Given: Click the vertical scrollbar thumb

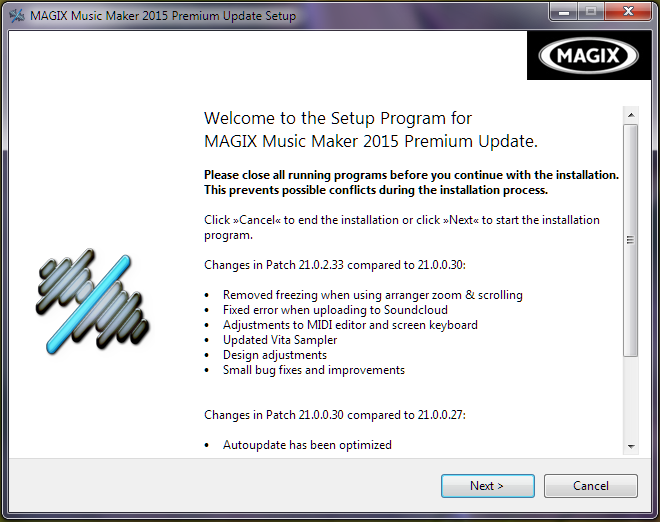Looking at the screenshot, I should 631,240.
